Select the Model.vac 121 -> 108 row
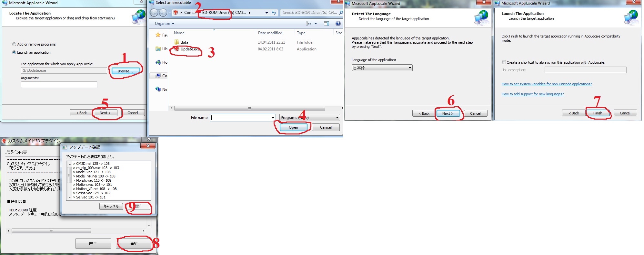 point(92,172)
